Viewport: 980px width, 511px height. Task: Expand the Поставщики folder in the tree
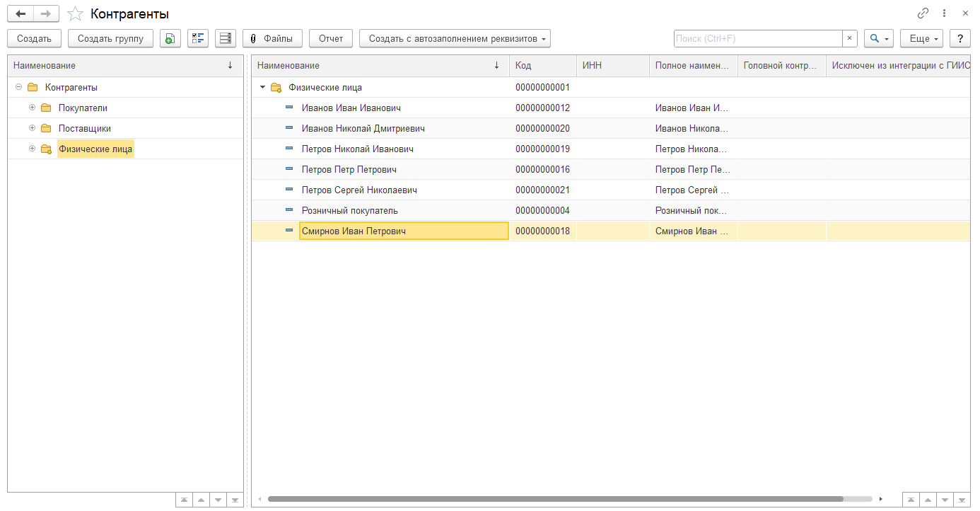pyautogui.click(x=32, y=128)
